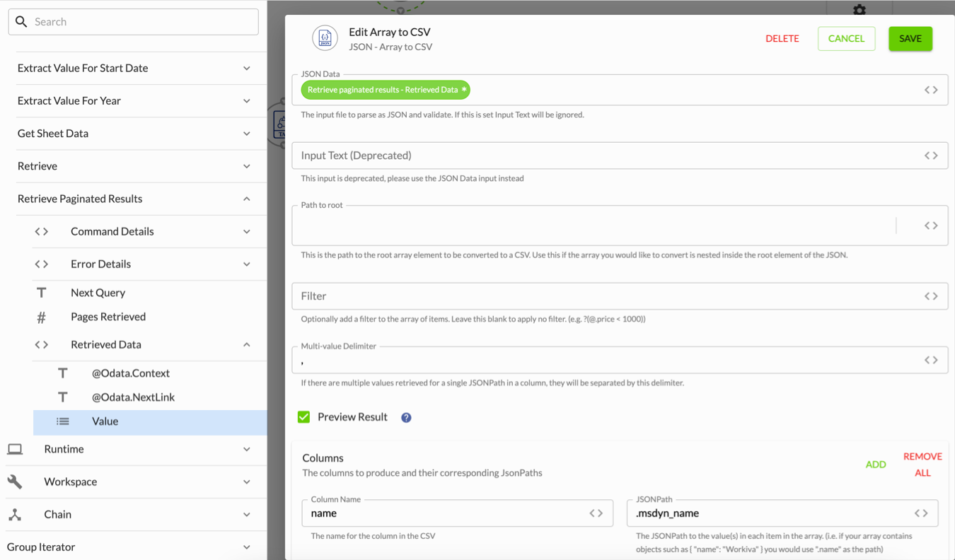
Task: Click the DELETE button
Action: 782,39
